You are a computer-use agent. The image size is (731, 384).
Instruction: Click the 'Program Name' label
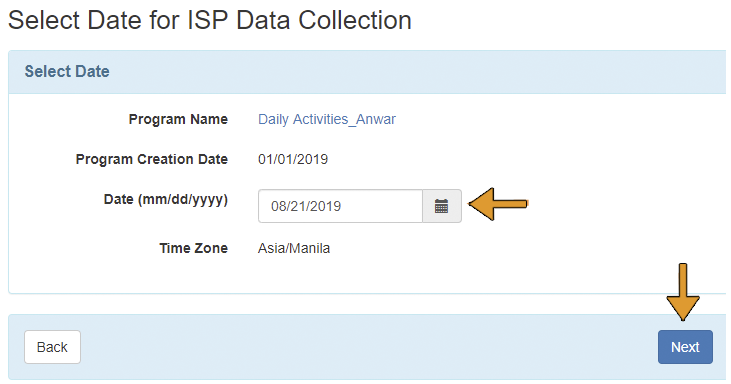coord(178,119)
